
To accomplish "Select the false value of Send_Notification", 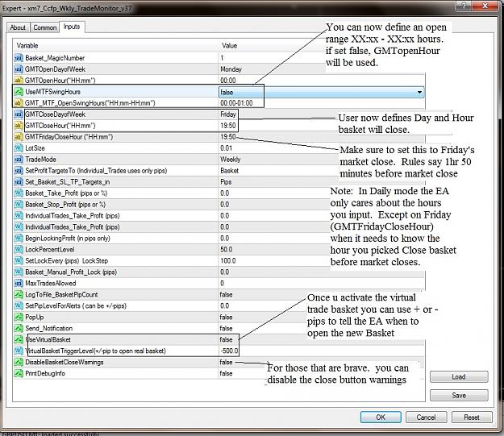I will 226,328.
